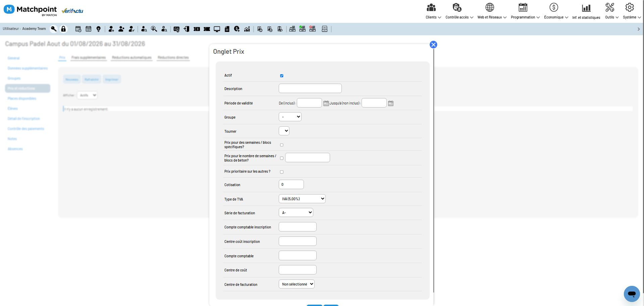Open the Tourner dropdown
The width and height of the screenshot is (644, 306).
tap(284, 131)
